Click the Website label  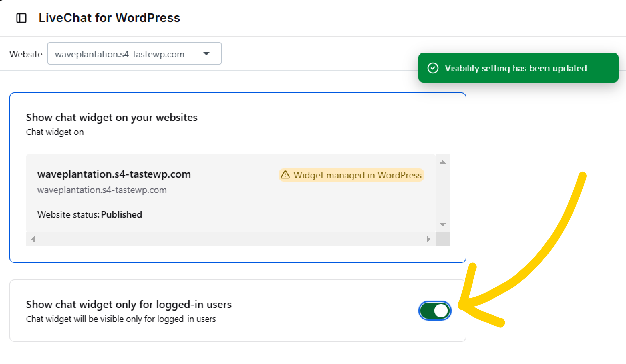pos(26,54)
